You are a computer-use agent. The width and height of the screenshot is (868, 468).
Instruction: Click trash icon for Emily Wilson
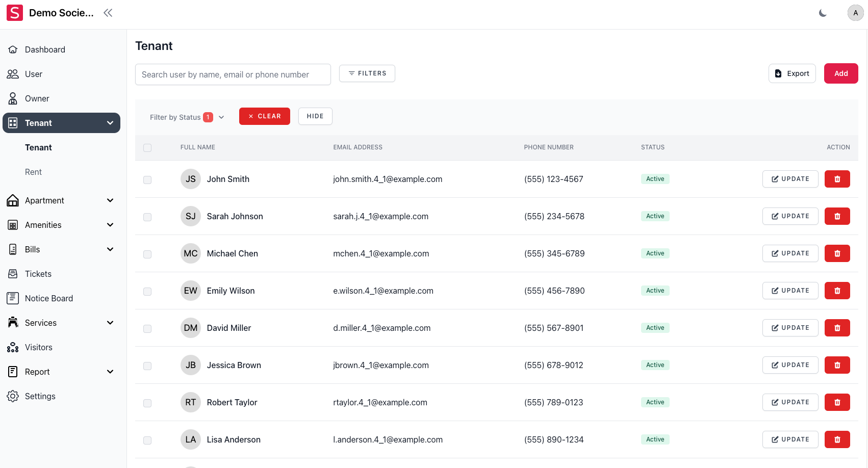(x=837, y=291)
